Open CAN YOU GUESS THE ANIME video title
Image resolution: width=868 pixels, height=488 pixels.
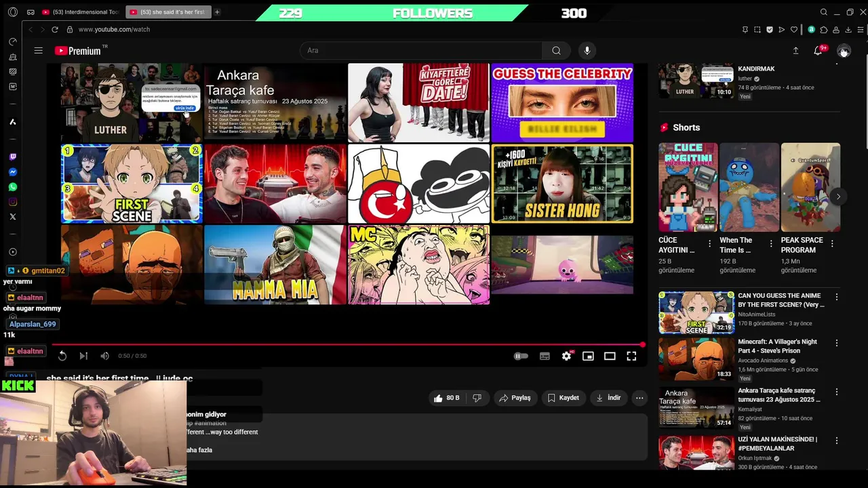point(781,300)
